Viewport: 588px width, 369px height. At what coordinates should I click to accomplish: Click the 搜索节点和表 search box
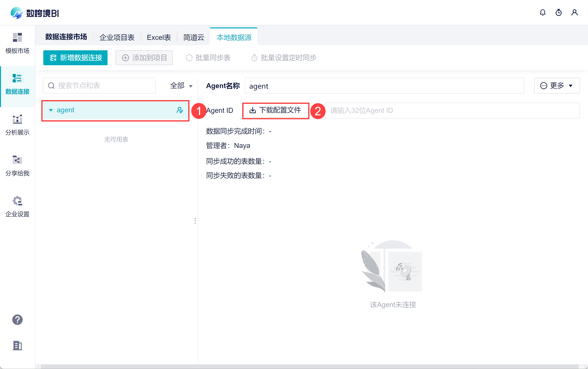tap(100, 86)
